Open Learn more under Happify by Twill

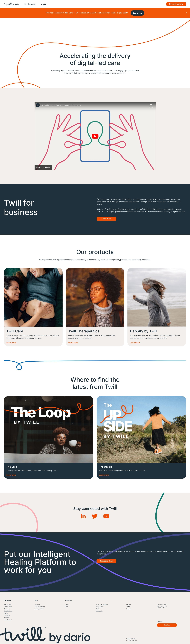click(135, 342)
